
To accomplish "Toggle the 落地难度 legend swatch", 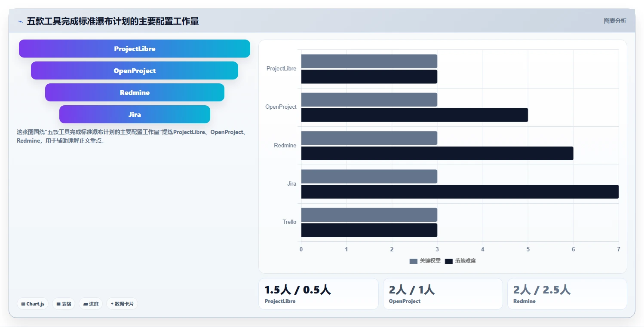I will (449, 261).
